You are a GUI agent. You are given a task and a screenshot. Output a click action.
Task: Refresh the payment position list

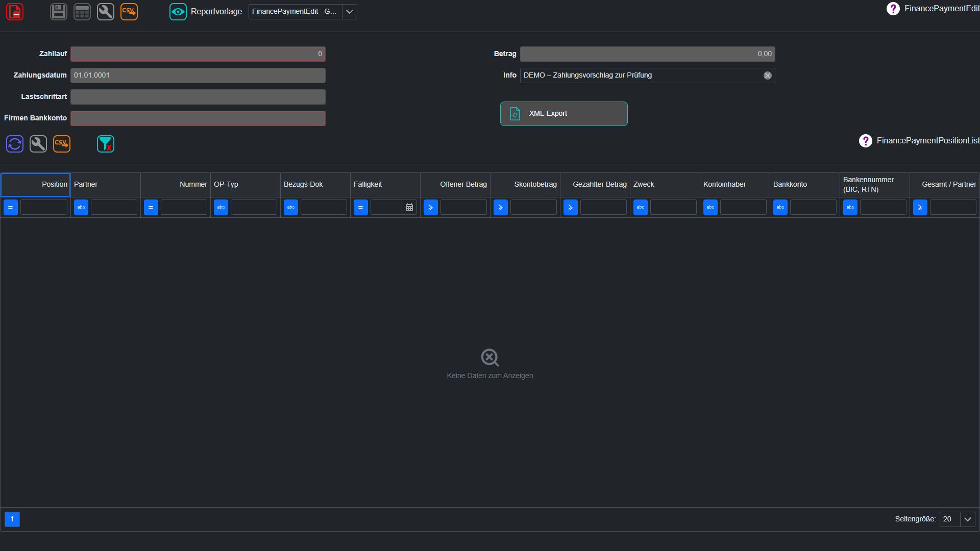pyautogui.click(x=15, y=144)
